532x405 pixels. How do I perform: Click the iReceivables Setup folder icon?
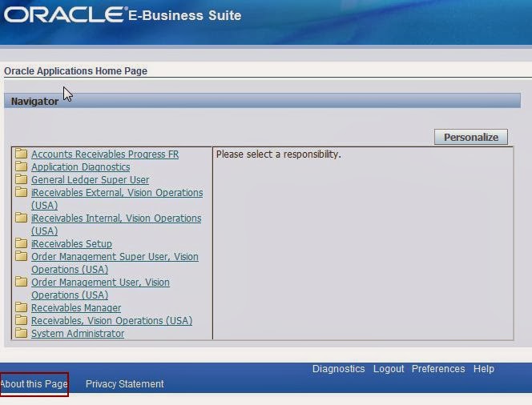tap(21, 243)
